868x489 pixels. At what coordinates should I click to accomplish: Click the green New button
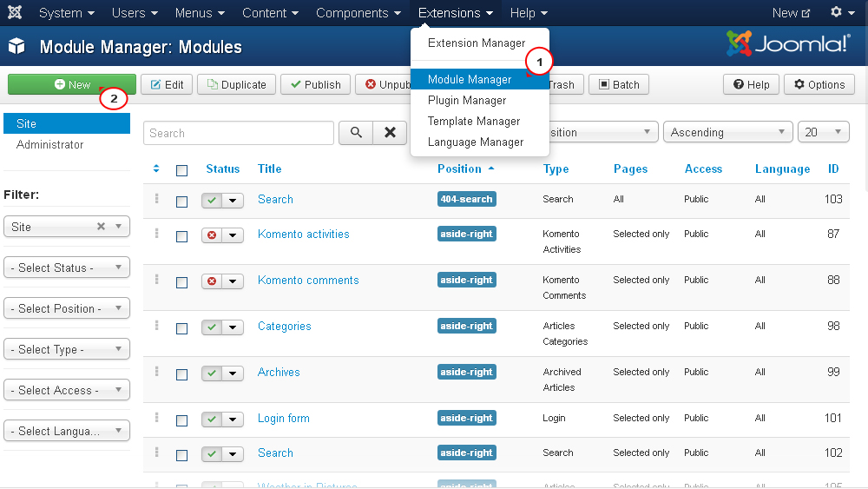(72, 84)
